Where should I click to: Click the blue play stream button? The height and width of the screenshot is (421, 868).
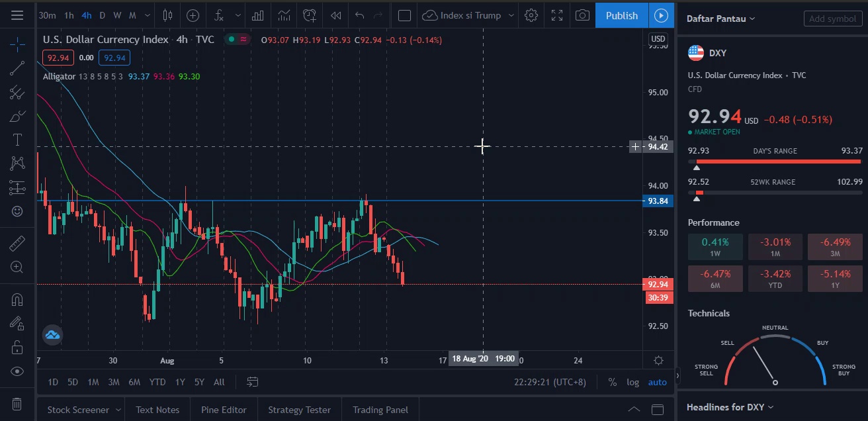click(x=660, y=15)
